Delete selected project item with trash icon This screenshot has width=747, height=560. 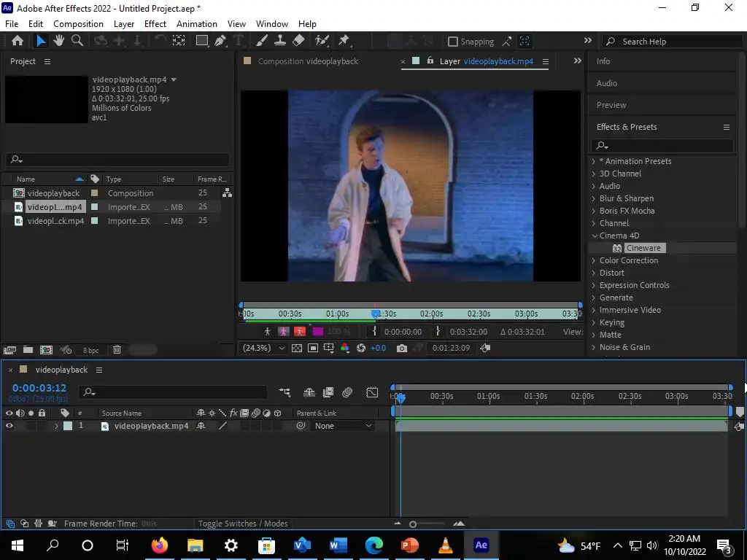(117, 350)
